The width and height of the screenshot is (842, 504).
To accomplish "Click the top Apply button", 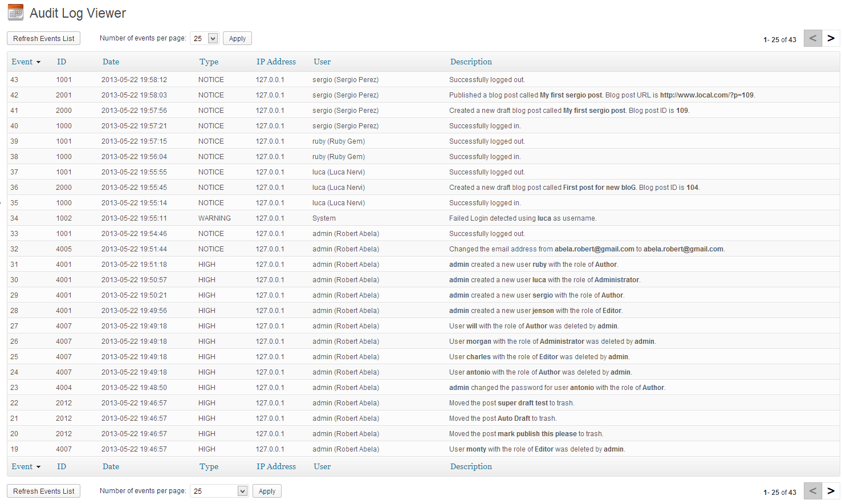I will click(237, 38).
